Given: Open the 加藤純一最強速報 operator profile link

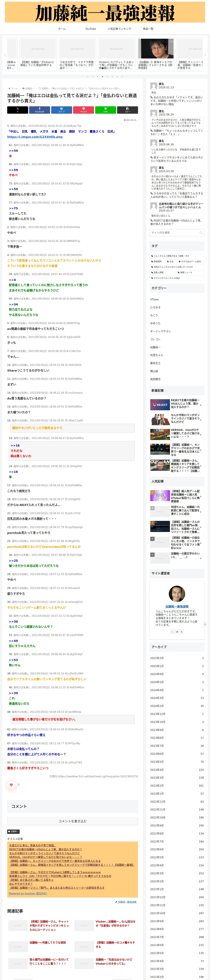Looking at the screenshot, I should [177, 606].
